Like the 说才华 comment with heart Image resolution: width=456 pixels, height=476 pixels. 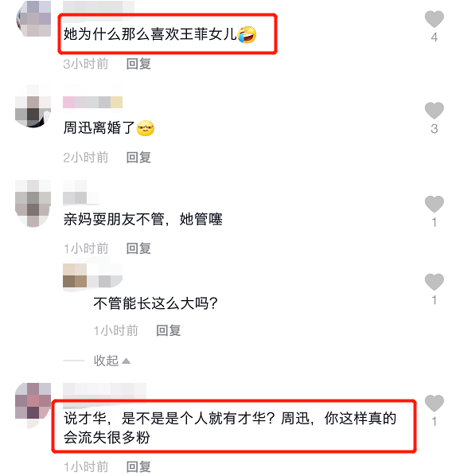click(435, 403)
